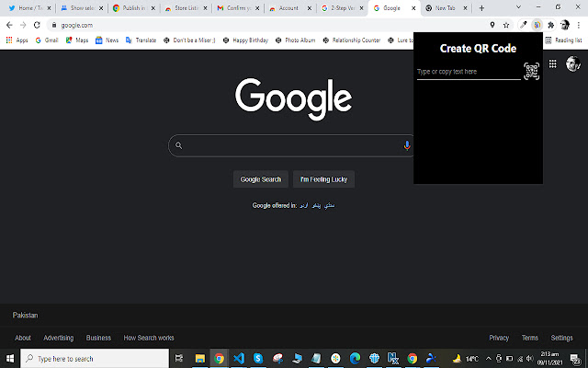Open the Google account profile picture
Screen dimensions: 588x368
pos(573,63)
